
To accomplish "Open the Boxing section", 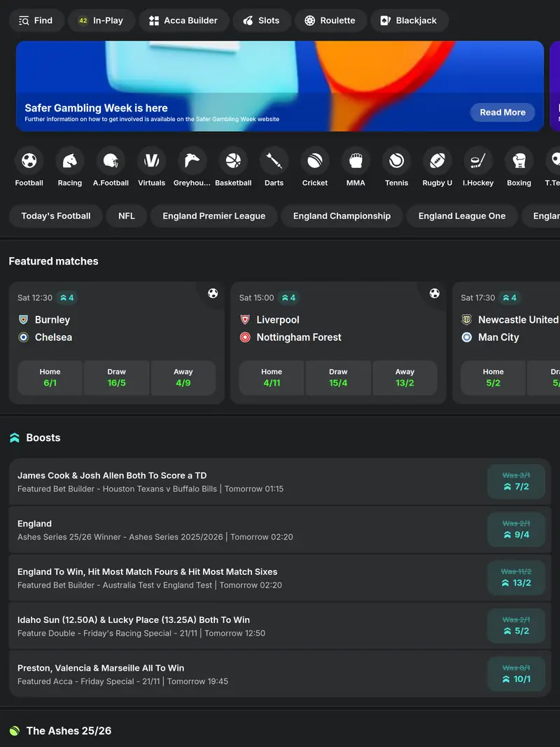I will pyautogui.click(x=519, y=161).
